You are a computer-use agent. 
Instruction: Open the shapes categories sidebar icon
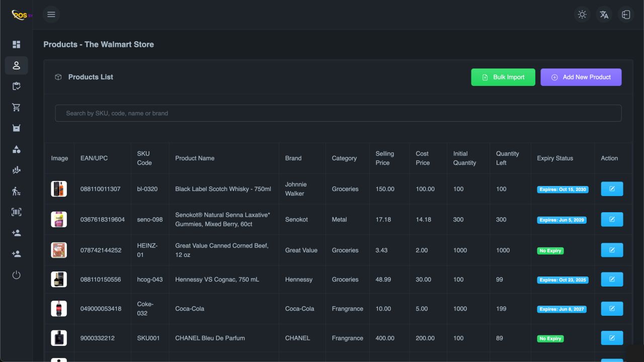16,149
